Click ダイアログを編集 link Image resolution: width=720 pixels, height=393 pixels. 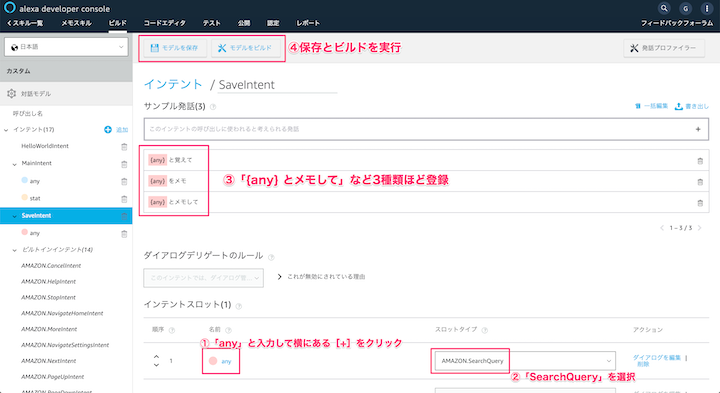(657, 357)
